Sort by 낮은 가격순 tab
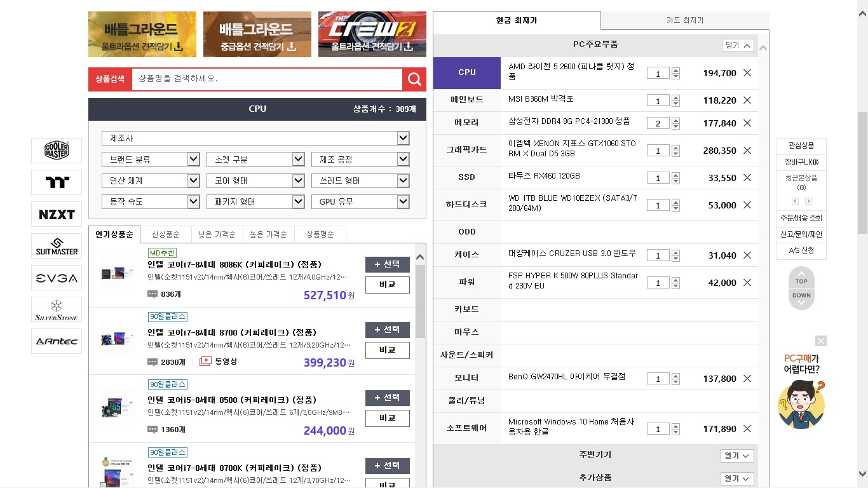This screenshot has width=868, height=488. coord(217,234)
